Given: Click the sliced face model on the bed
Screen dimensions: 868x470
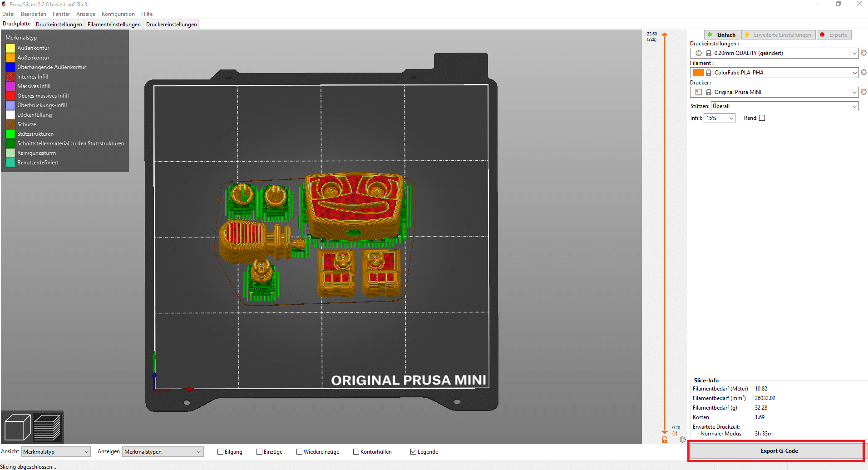Looking at the screenshot, I should [354, 207].
